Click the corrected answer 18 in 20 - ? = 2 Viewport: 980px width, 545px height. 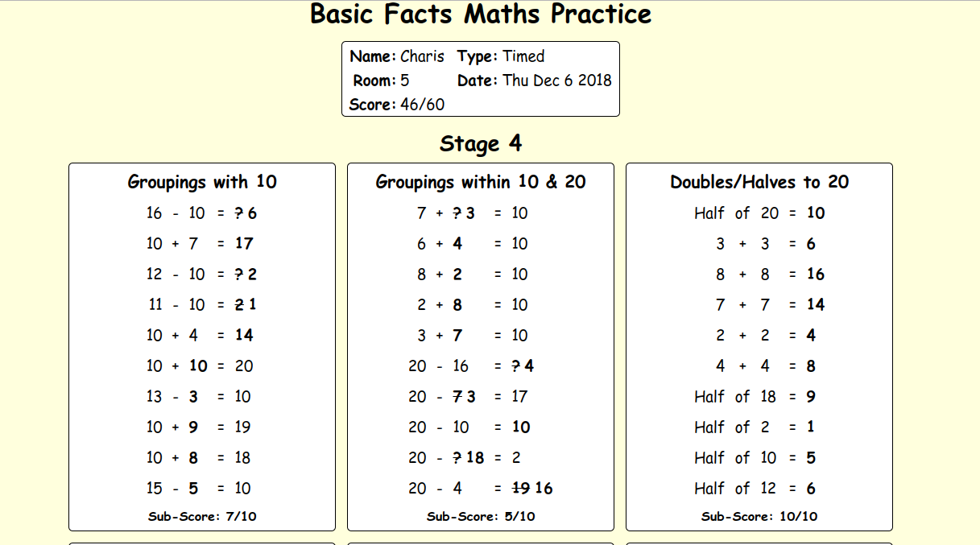[475, 458]
